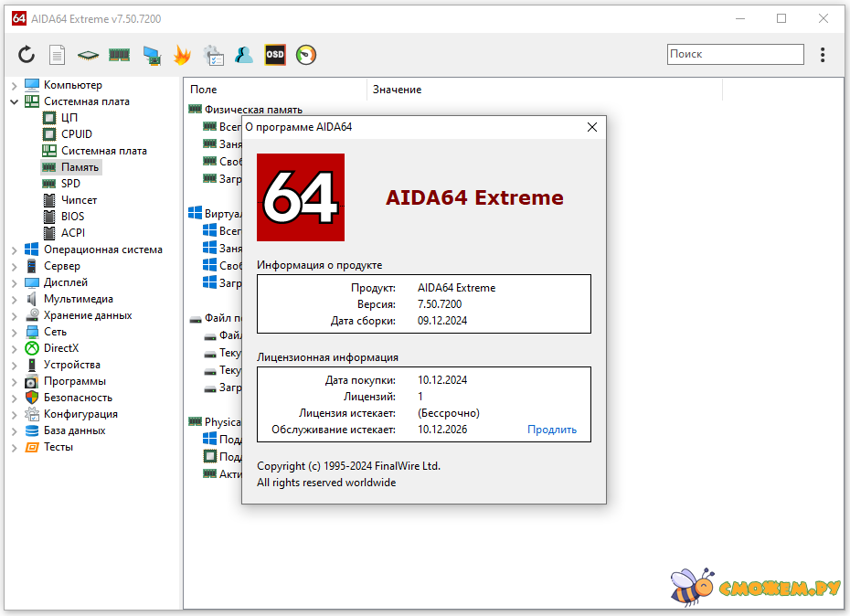Select the Системная плата child item
Image resolution: width=850 pixels, height=616 pixels.
coord(103,151)
